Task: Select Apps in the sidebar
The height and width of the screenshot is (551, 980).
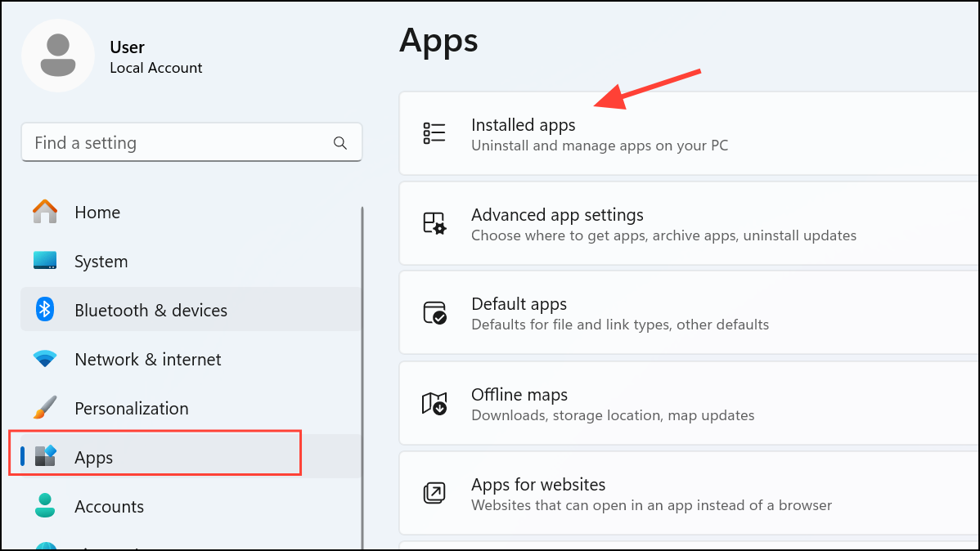Action: (x=191, y=457)
